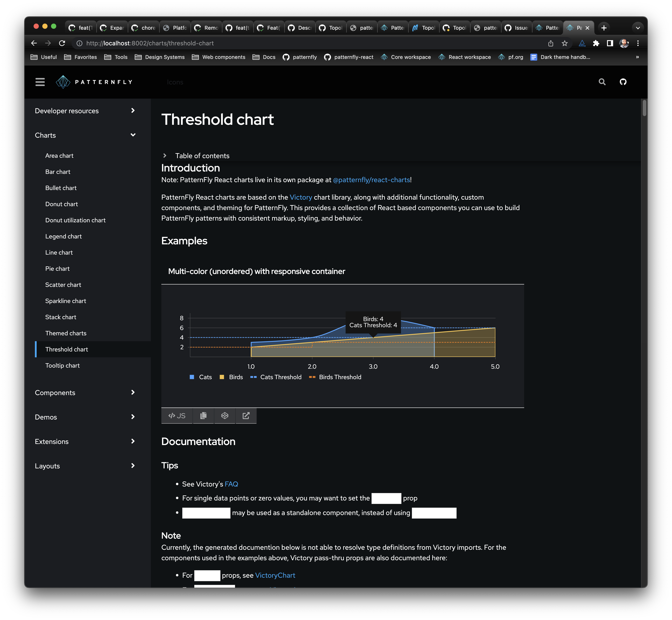Viewport: 672px width, 620px height.
Task: Open Tooltip chart nav item
Action: point(62,365)
